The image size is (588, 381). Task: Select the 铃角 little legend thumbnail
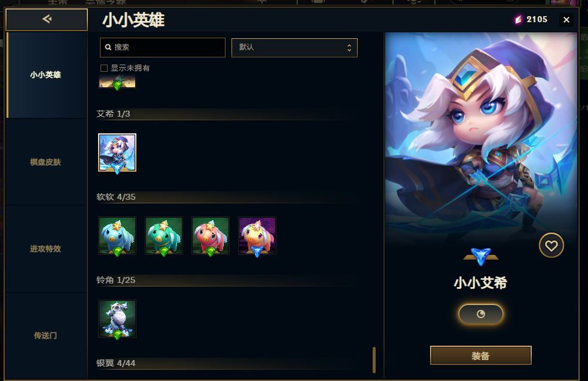tap(117, 319)
